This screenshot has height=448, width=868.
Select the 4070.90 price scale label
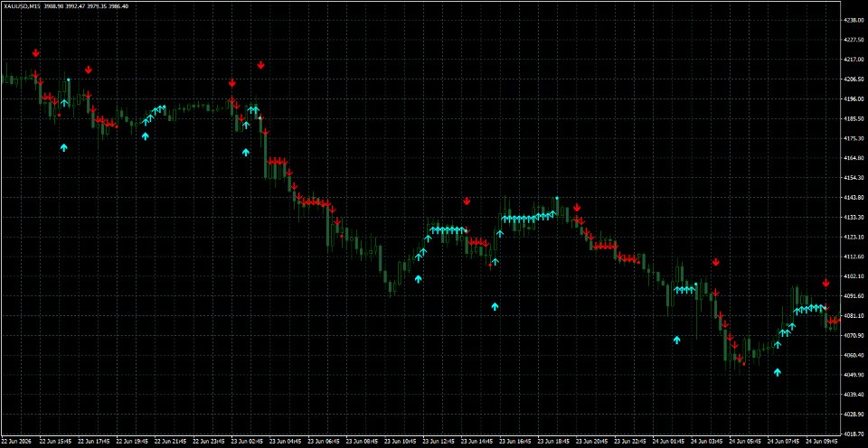point(853,336)
